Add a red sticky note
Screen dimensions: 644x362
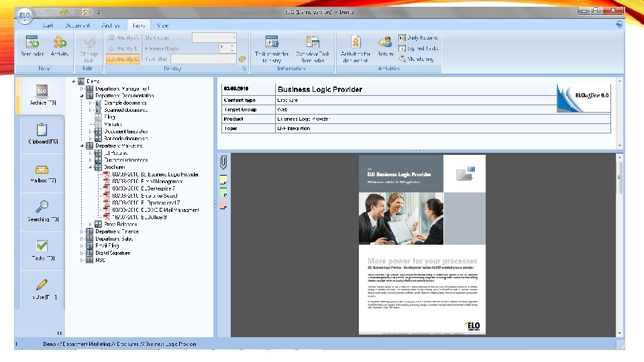pos(223,204)
